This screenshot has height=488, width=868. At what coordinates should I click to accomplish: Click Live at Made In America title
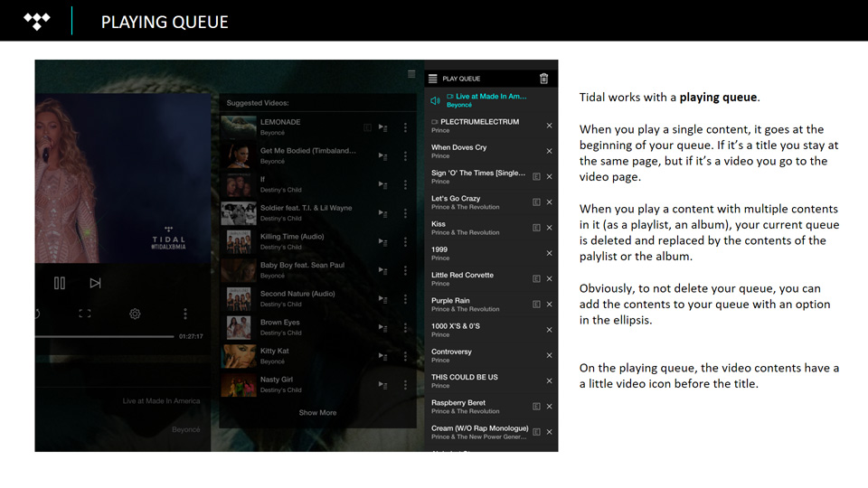(161, 401)
